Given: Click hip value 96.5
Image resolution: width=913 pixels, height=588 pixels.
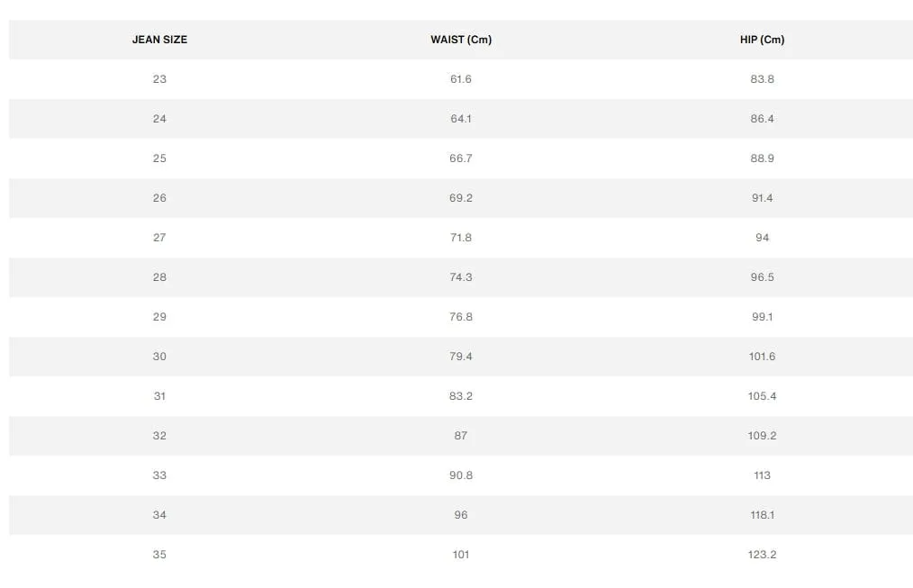Looking at the screenshot, I should (763, 277).
